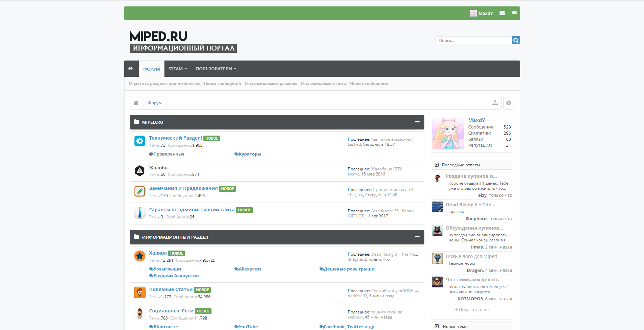Screen dimensions: 644x330
Task: Go to home via navbar house icon
Action: coord(131,69)
